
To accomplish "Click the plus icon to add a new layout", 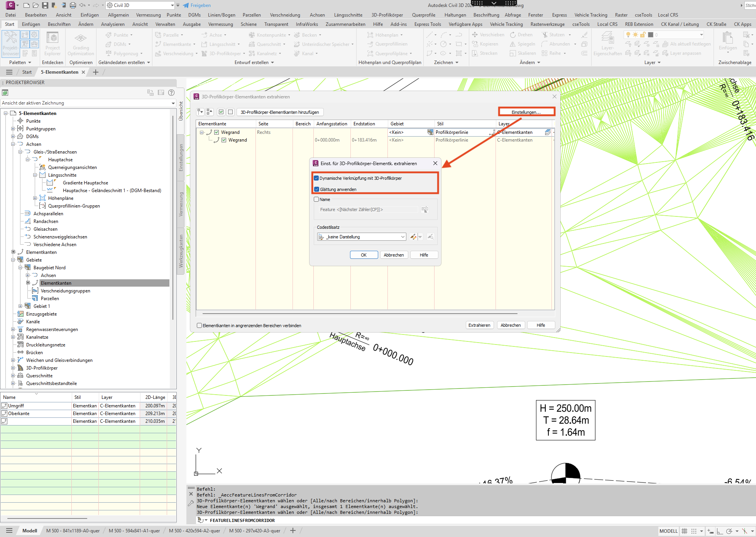I will point(293,531).
